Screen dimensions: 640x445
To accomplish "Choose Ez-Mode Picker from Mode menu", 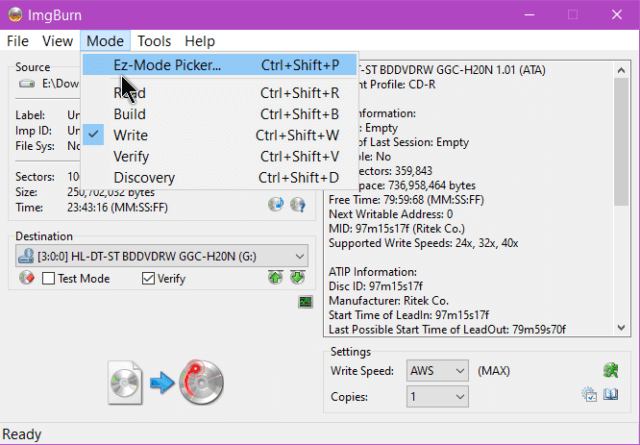I will click(220, 65).
